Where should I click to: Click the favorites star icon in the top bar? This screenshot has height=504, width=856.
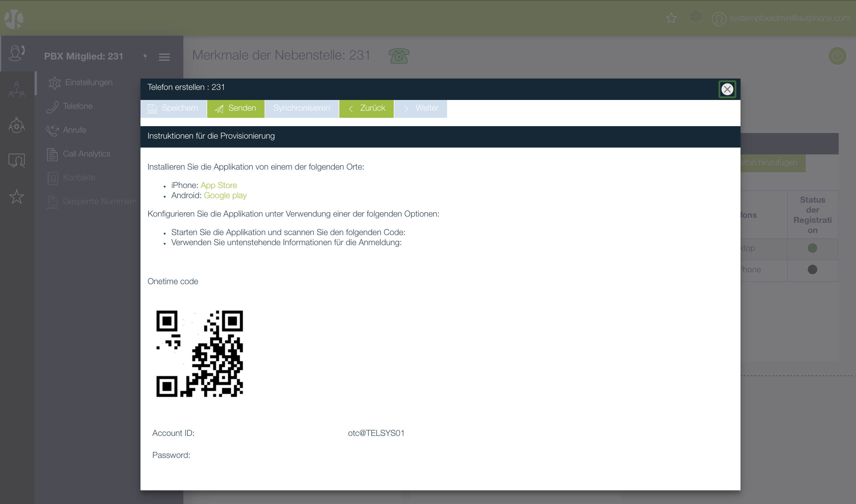[671, 18]
